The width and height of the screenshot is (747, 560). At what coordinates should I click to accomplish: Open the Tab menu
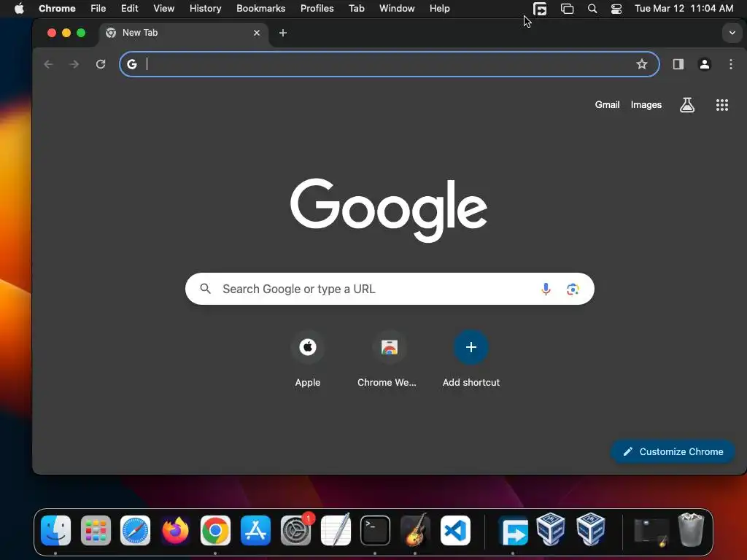point(356,8)
